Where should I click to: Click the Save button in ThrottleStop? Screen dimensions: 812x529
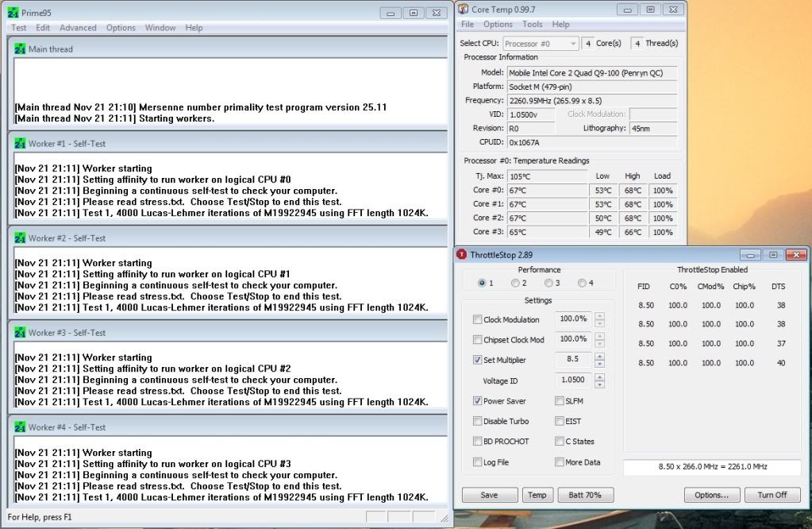490,495
